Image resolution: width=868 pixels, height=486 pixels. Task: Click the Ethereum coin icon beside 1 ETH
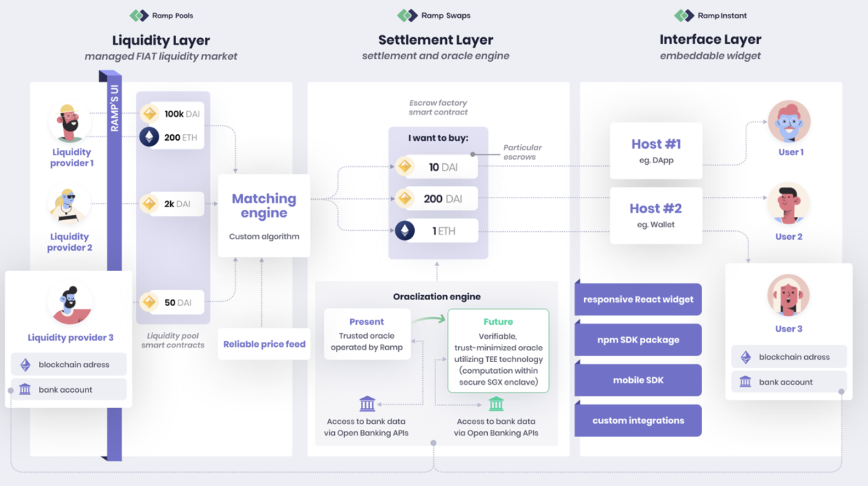[x=405, y=231]
